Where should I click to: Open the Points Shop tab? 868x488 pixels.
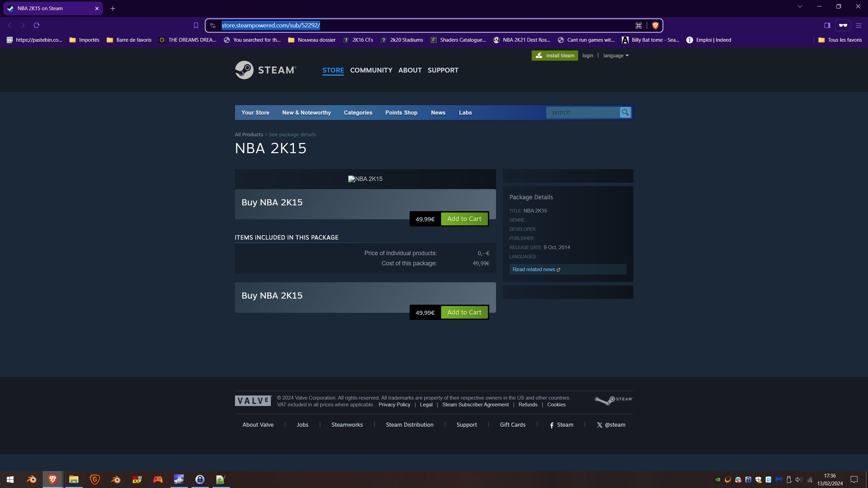pos(401,113)
